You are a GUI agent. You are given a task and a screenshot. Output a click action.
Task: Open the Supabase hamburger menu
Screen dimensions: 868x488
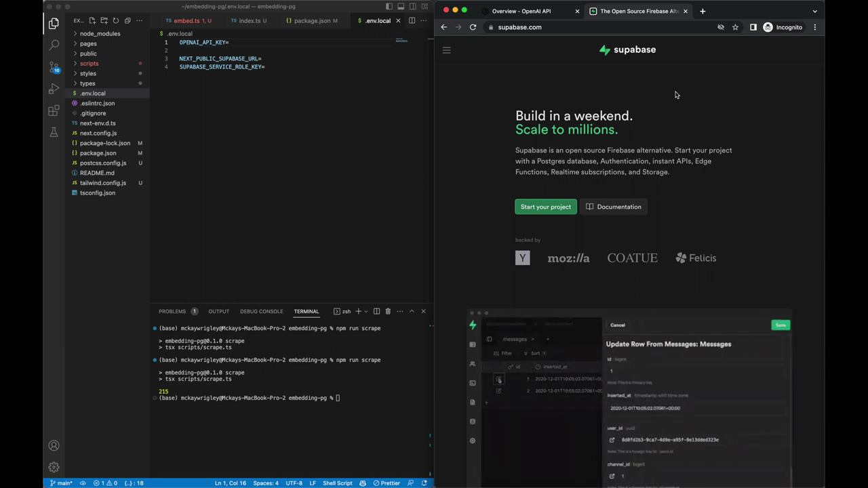click(x=446, y=50)
